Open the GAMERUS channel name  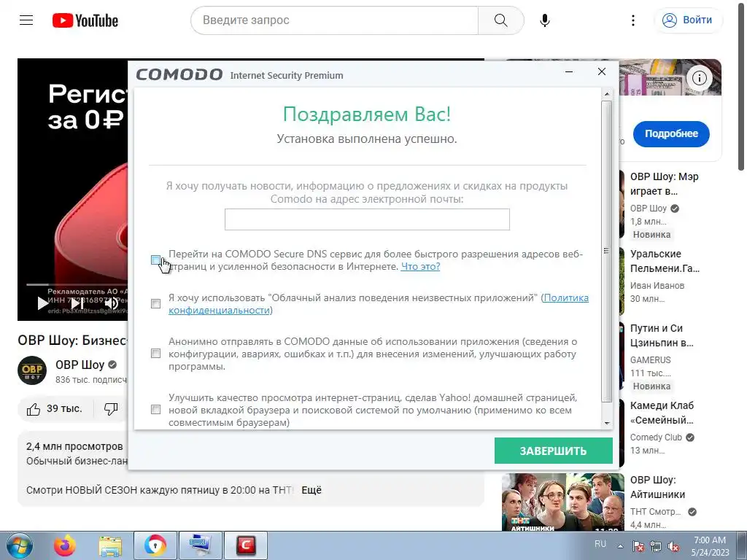[650, 360]
